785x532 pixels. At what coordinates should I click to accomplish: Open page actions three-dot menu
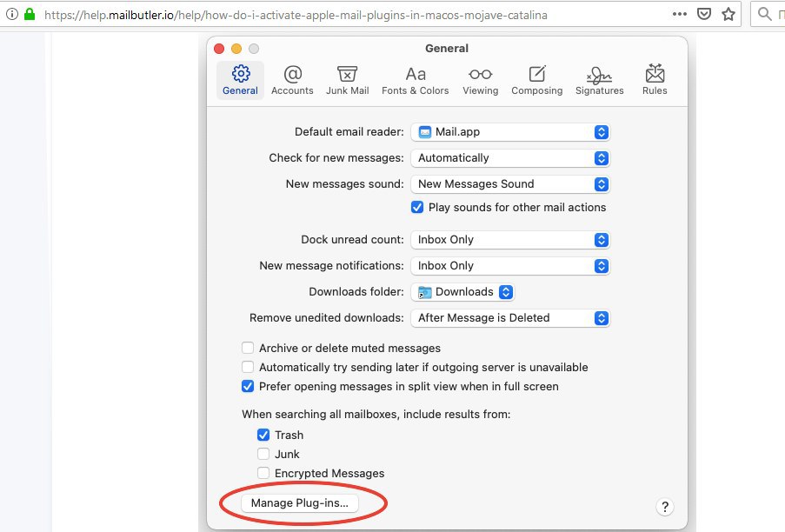pyautogui.click(x=679, y=14)
